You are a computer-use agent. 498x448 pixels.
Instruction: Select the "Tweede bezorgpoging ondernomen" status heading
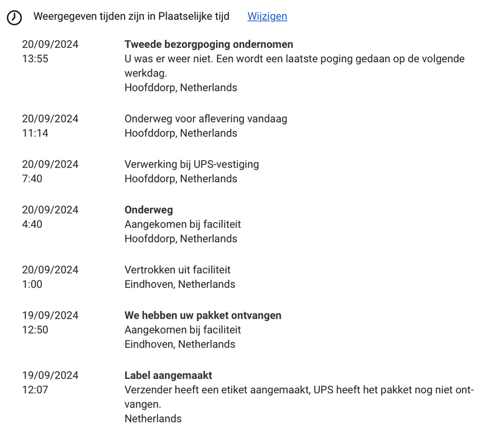(x=209, y=44)
